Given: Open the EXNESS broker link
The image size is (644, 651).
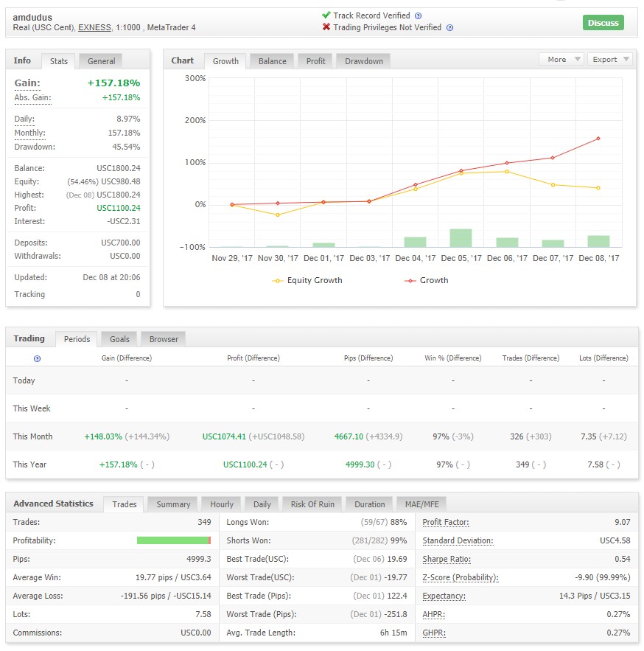Looking at the screenshot, I should [x=94, y=28].
